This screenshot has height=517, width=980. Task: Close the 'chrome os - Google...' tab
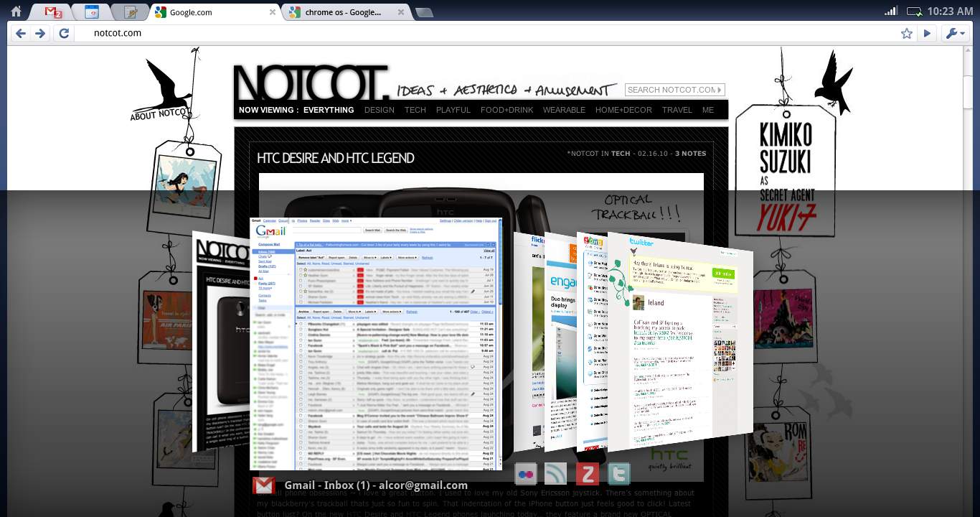[x=401, y=12]
